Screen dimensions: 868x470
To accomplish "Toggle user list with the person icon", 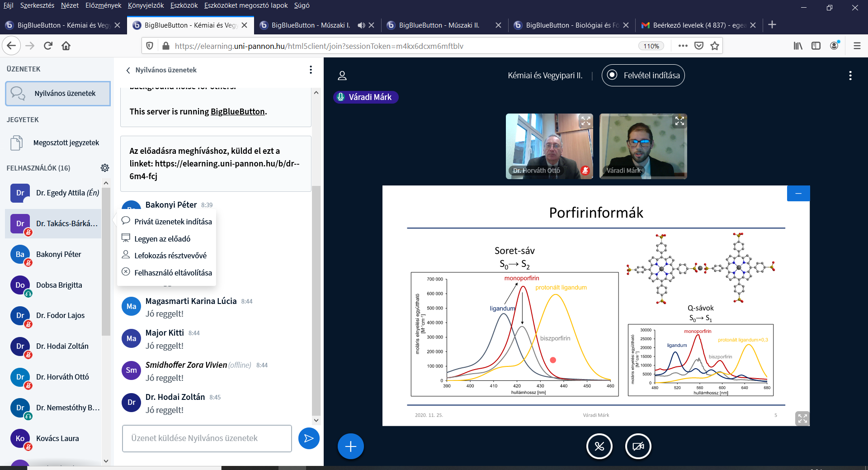I will click(x=342, y=76).
